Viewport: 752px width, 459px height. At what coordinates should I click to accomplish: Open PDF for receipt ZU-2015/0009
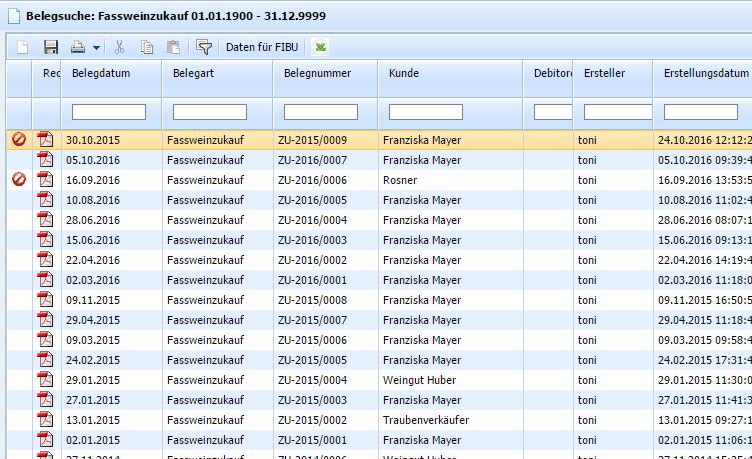click(45, 140)
